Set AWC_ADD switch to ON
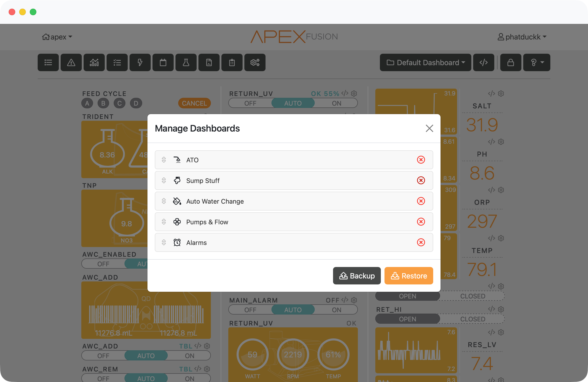 coord(189,356)
